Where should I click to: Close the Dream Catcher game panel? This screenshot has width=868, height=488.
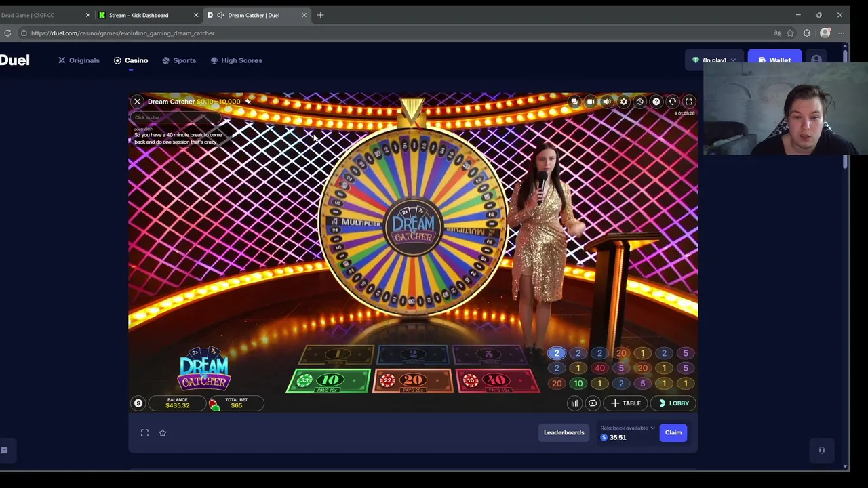click(x=137, y=102)
